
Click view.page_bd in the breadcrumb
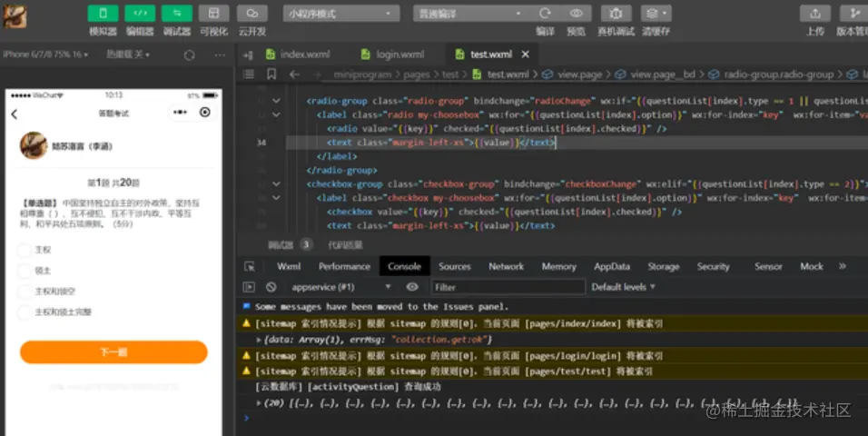click(x=663, y=74)
